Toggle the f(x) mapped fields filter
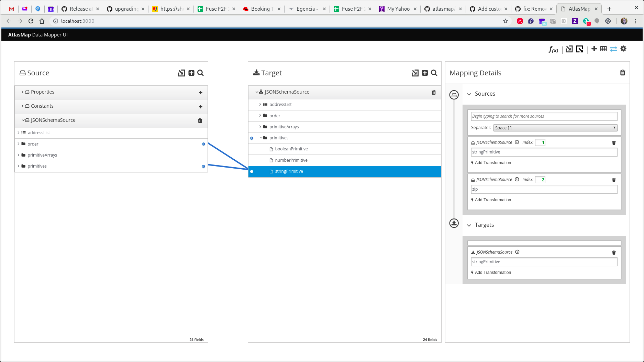This screenshot has height=362, width=644. click(553, 50)
